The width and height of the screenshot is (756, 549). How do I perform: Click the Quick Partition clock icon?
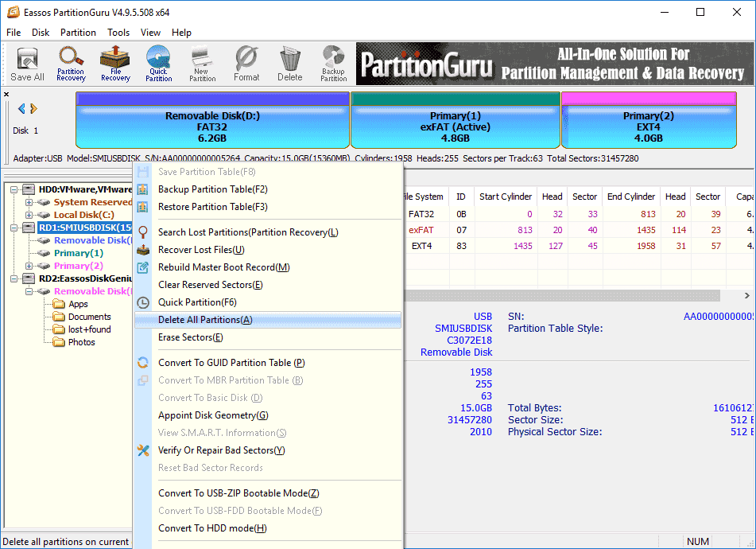click(143, 302)
